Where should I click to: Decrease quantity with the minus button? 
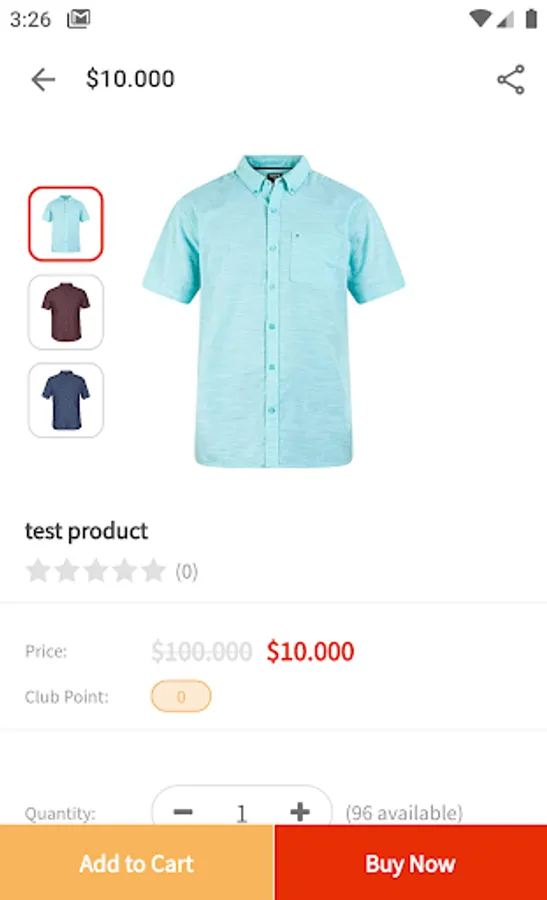click(183, 812)
